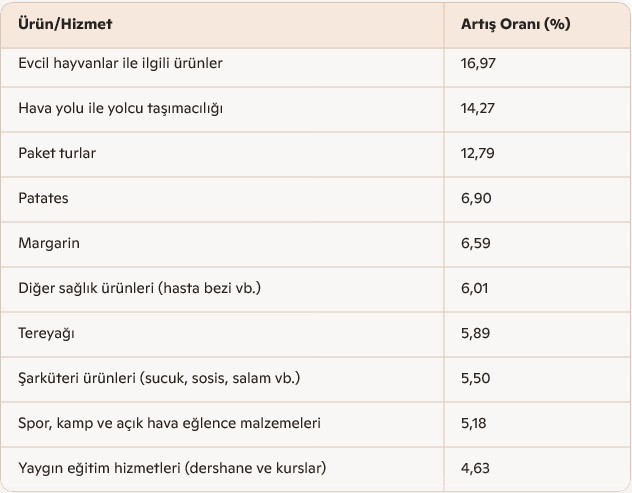The width and height of the screenshot is (632, 493).
Task: Select the "Evcil hayvanlar ile ilgili ürünler" cell
Action: [x=120, y=63]
